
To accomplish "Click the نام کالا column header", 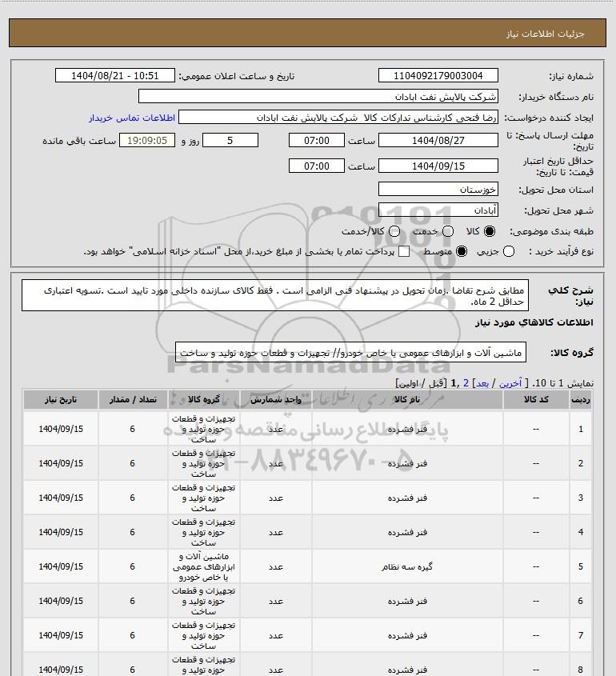I will (407, 400).
